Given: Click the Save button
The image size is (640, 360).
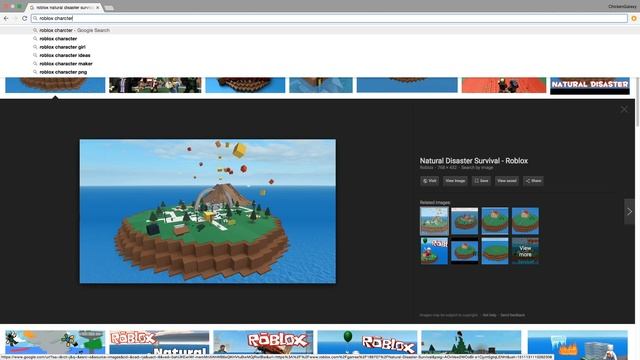Looking at the screenshot, I should point(481,181).
